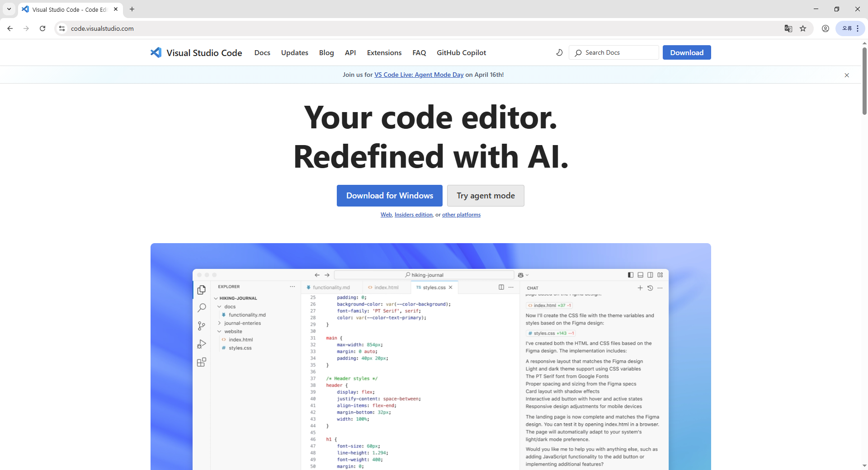Viewport: 868px width, 470px height.
Task: Click the split editor icon
Action: tap(501, 287)
